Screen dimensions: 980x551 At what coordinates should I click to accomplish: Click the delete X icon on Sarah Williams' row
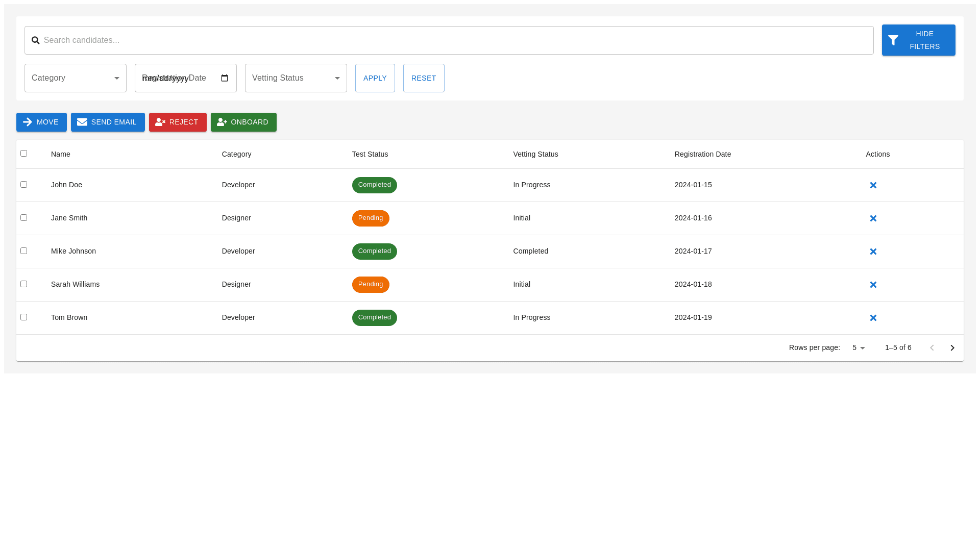click(873, 284)
